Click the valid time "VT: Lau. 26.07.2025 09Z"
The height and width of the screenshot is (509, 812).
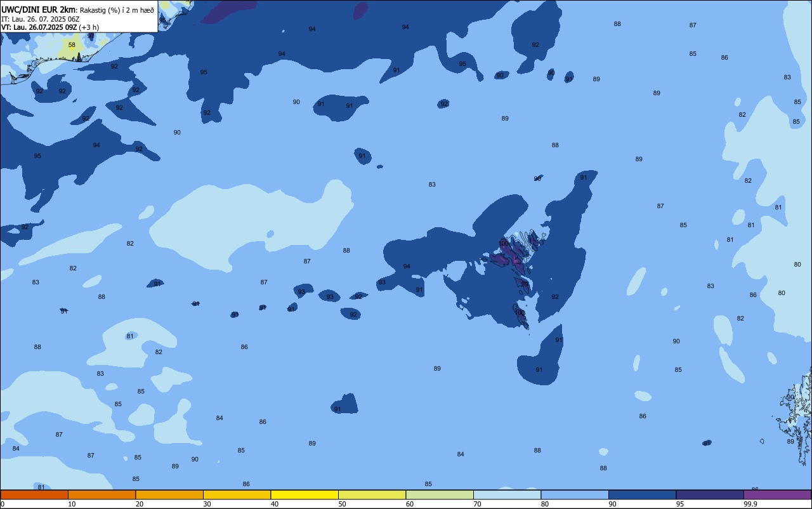(x=39, y=27)
